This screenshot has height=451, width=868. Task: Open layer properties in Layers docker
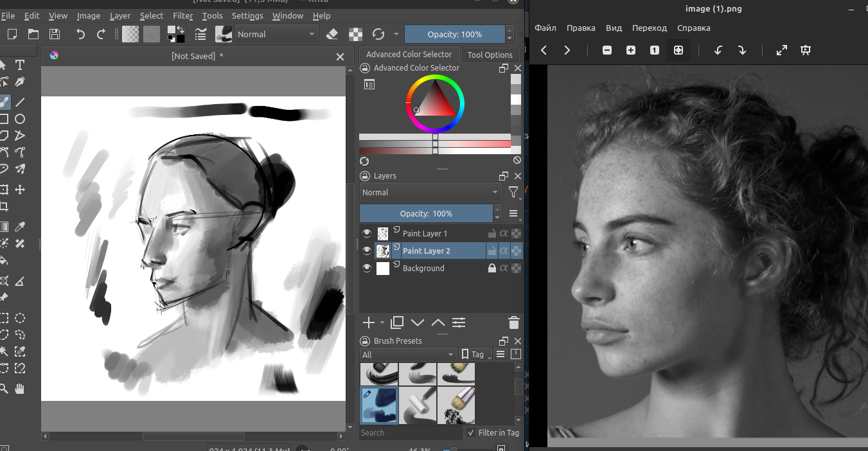459,323
